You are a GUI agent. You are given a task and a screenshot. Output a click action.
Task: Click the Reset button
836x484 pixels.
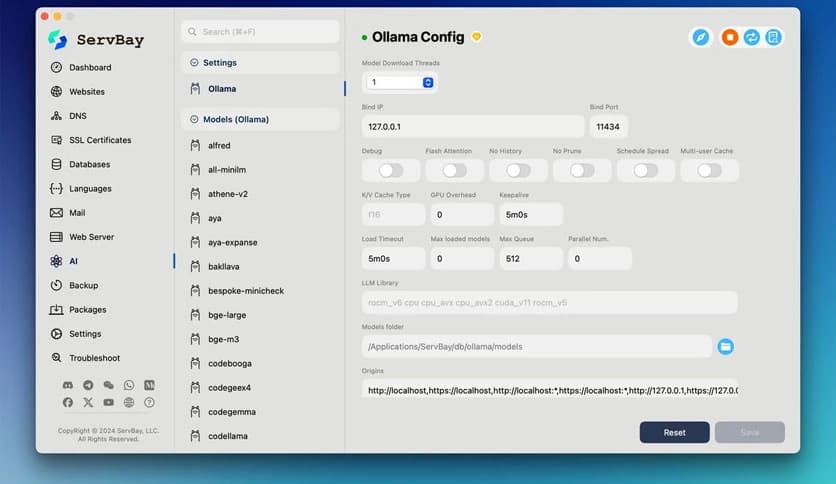coord(674,432)
